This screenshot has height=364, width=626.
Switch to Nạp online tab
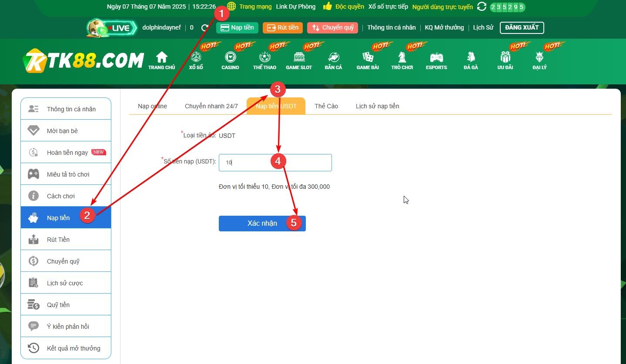point(152,106)
